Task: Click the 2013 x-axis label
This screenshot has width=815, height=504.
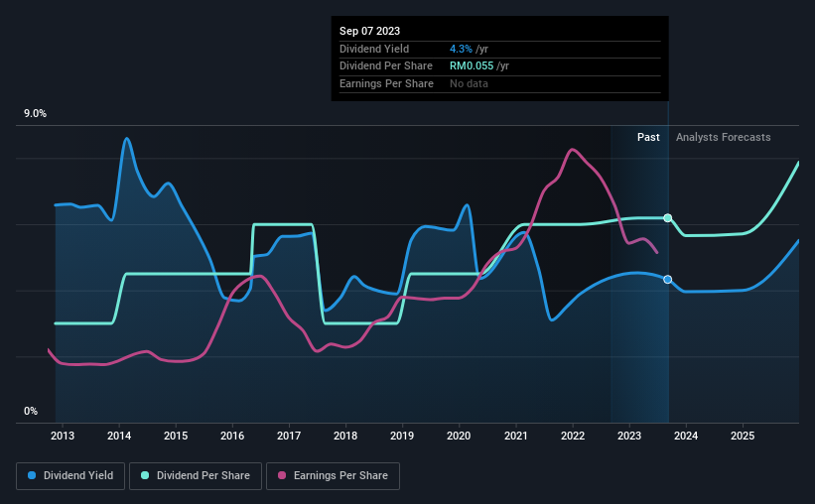Action: click(63, 436)
